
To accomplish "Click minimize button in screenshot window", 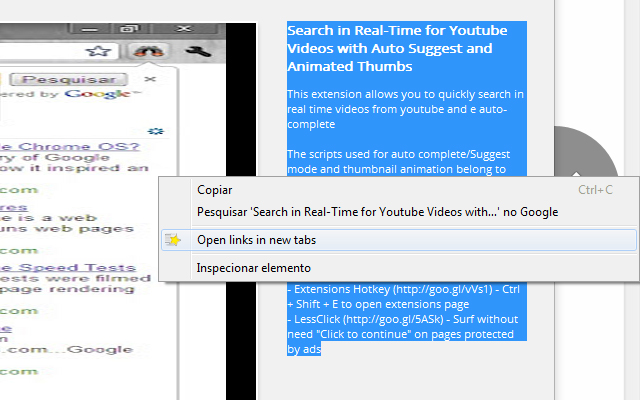I will pyautogui.click(x=90, y=29).
